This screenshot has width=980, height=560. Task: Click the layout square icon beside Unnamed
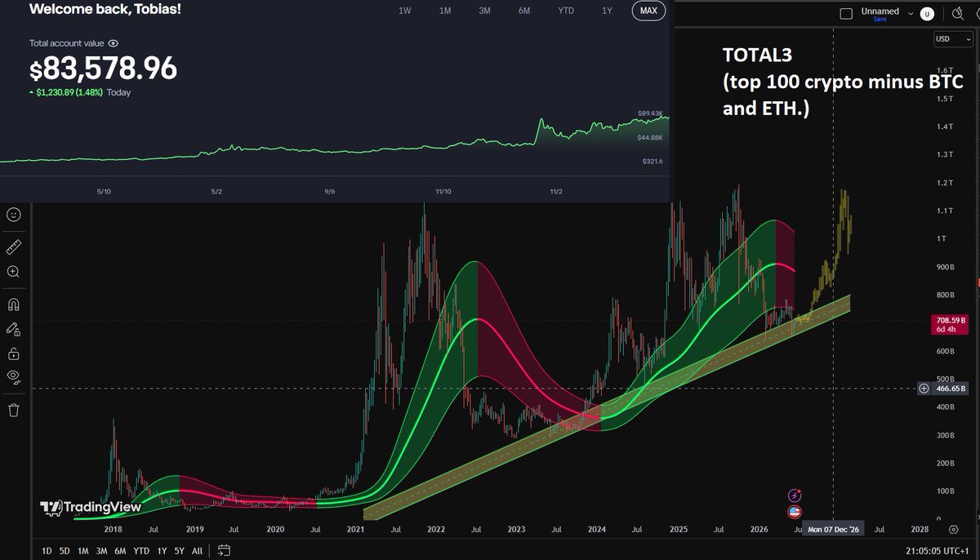[x=846, y=13]
